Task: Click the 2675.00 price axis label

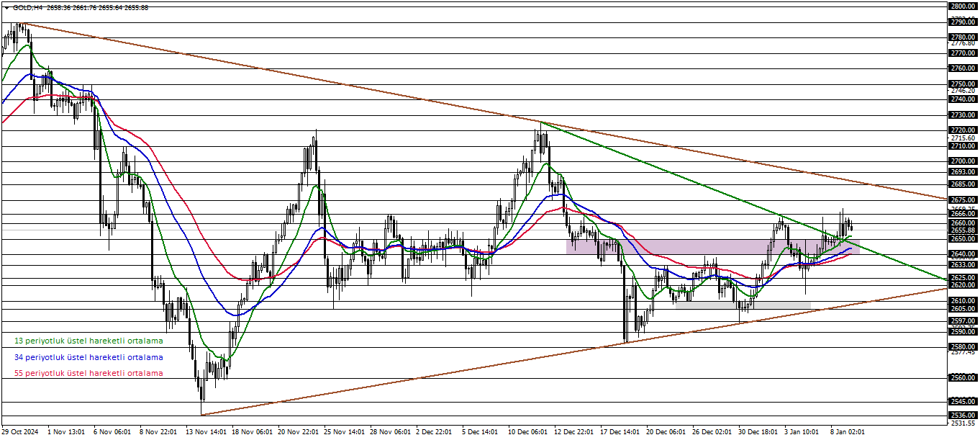Action: coord(963,200)
